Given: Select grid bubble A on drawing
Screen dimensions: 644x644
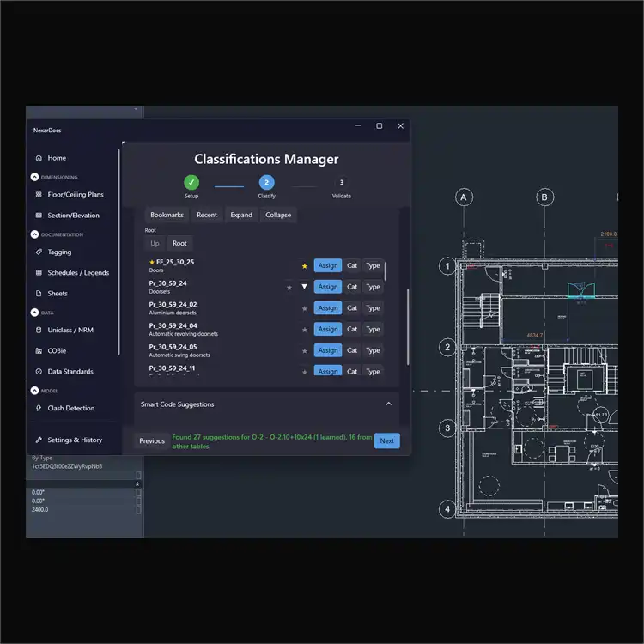Looking at the screenshot, I should tap(464, 197).
